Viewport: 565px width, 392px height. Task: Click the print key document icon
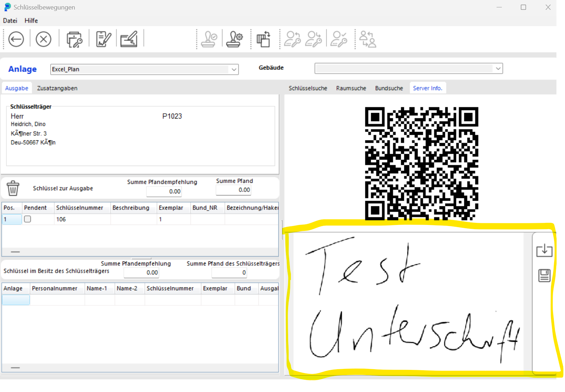pos(74,39)
